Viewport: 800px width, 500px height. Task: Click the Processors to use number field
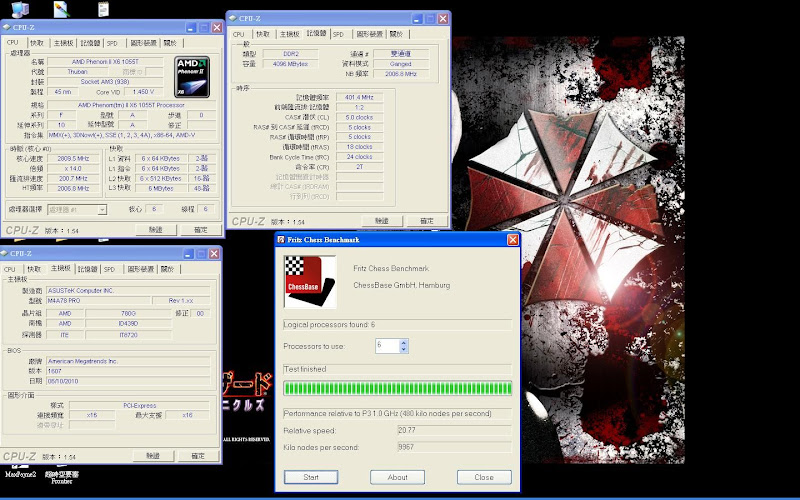click(x=387, y=346)
